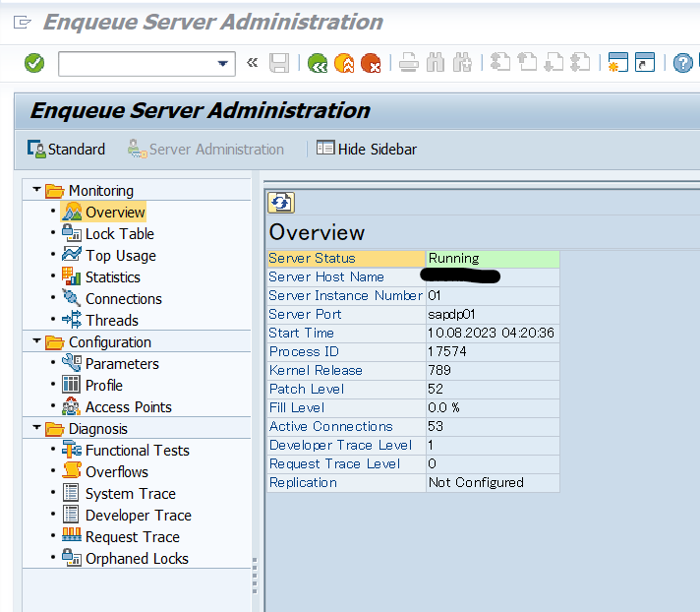Open the command field dropdown arrow

click(222, 64)
